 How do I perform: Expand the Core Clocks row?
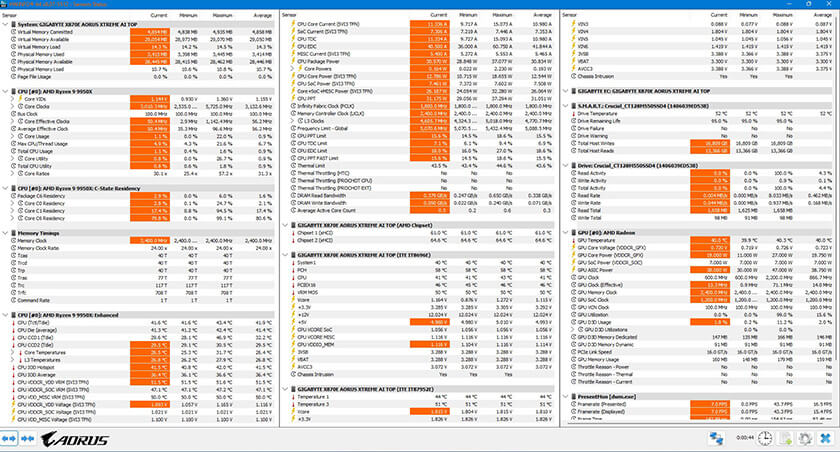point(11,107)
